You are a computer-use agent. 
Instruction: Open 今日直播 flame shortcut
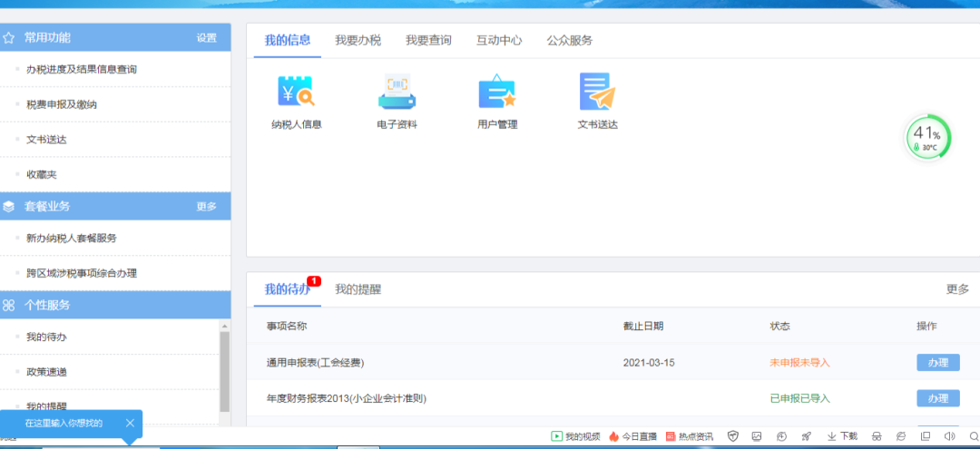point(633,436)
